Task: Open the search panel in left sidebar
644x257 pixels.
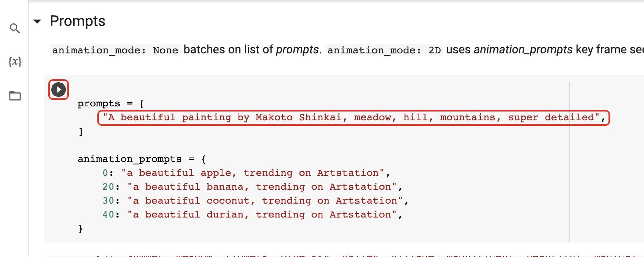Action: (x=15, y=29)
